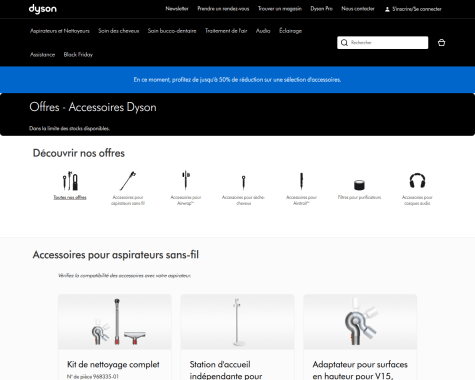Screen dimensions: 475x380
Task: Click the Dyson logo
Action: [43, 9]
